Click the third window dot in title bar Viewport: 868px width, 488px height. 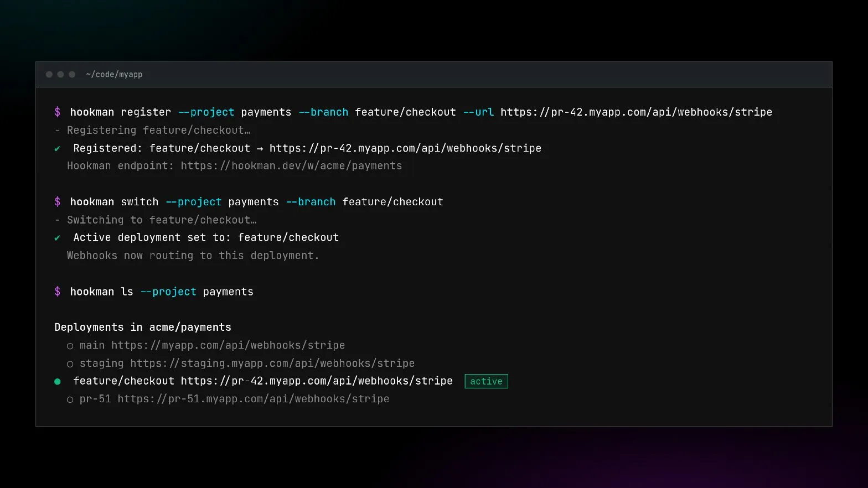(72, 74)
